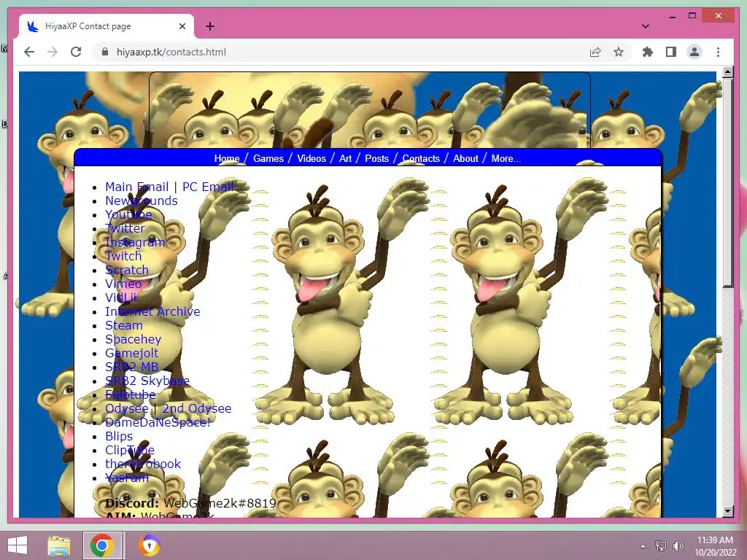Open the Videos nav link
This screenshot has height=560, width=747.
(x=311, y=158)
